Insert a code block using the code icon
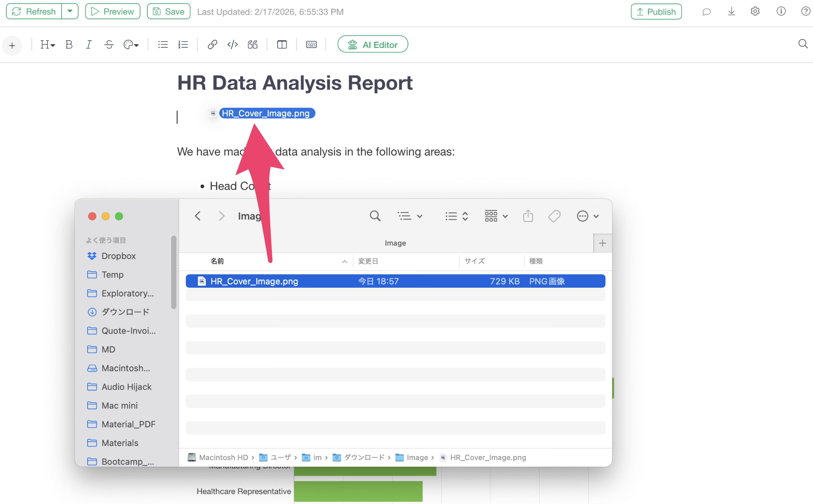 tap(232, 44)
